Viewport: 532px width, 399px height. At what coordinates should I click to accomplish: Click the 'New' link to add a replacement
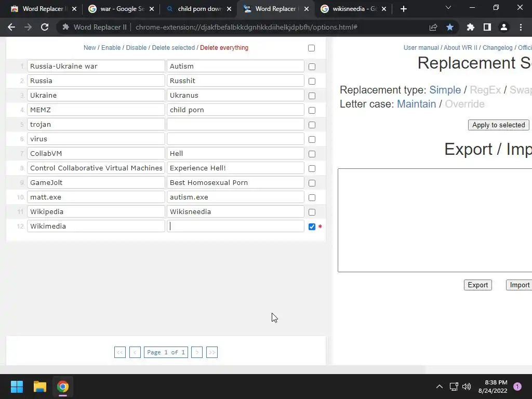(x=89, y=48)
